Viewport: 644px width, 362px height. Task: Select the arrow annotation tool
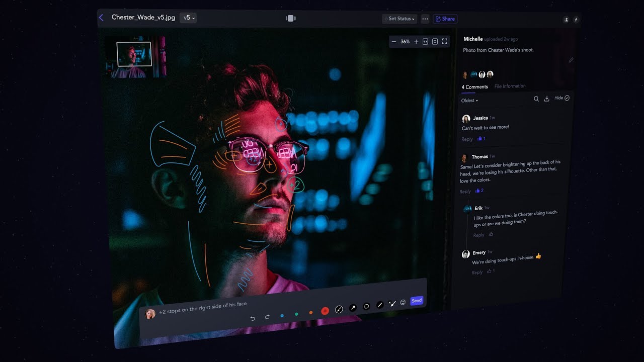point(353,308)
